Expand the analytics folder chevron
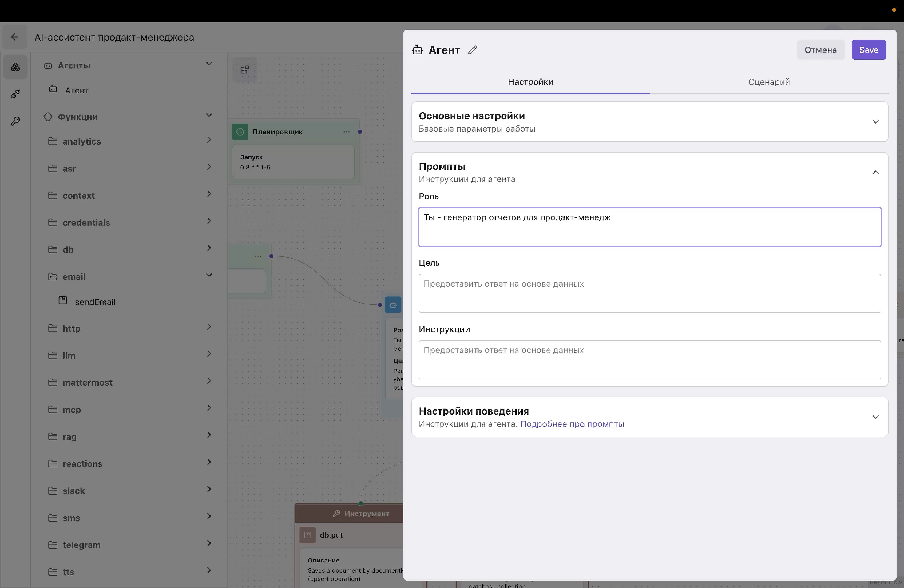Screen dimensions: 904x588 [209, 140]
